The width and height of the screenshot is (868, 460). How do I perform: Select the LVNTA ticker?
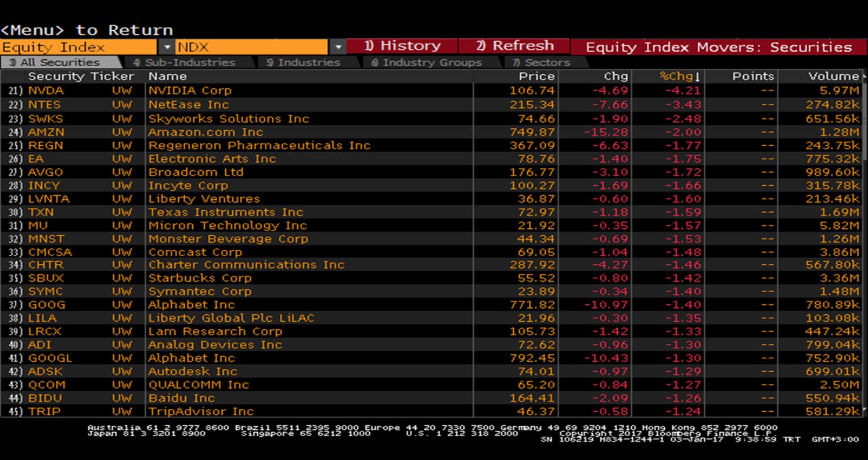click(x=49, y=199)
